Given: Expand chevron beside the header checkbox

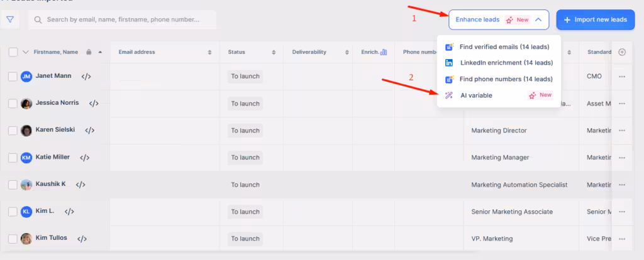Looking at the screenshot, I should 26,52.
